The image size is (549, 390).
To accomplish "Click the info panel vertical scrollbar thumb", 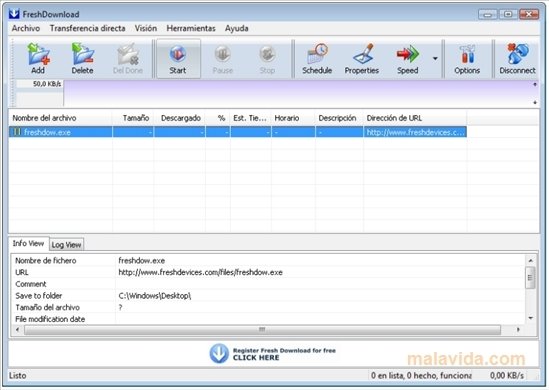I will coord(530,277).
